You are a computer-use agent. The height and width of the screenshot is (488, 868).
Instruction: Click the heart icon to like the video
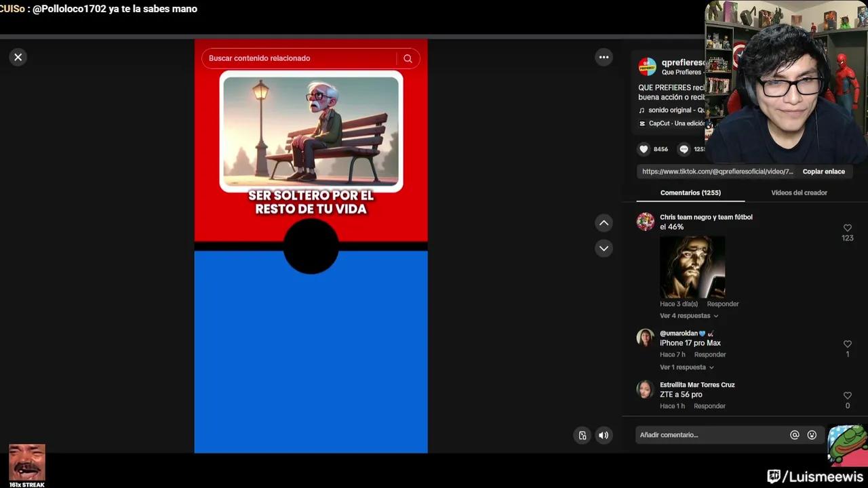pyautogui.click(x=643, y=149)
